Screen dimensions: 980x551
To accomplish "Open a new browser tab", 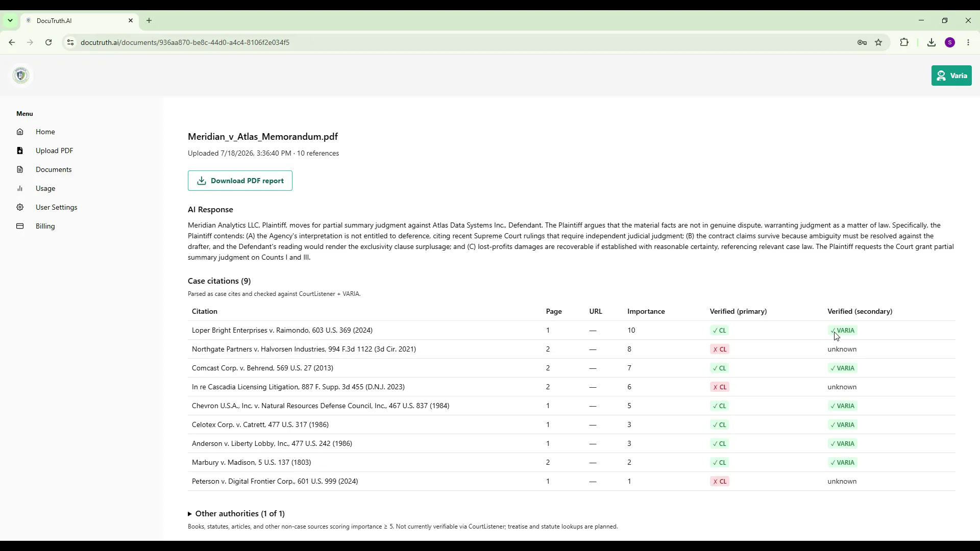I will pyautogui.click(x=149, y=20).
